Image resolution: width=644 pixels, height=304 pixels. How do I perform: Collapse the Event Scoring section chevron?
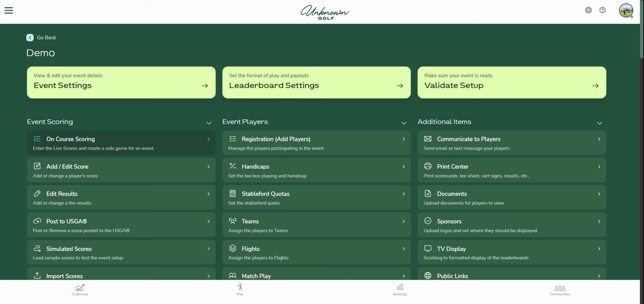pyautogui.click(x=208, y=123)
